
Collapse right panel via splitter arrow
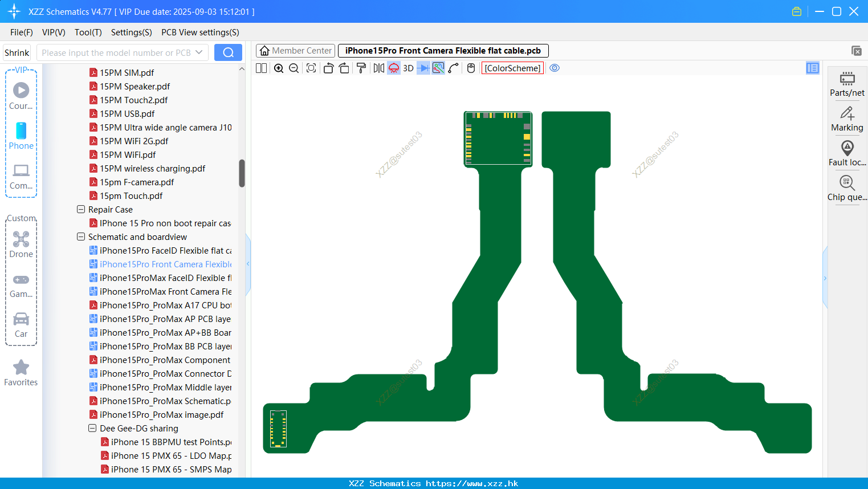click(825, 278)
